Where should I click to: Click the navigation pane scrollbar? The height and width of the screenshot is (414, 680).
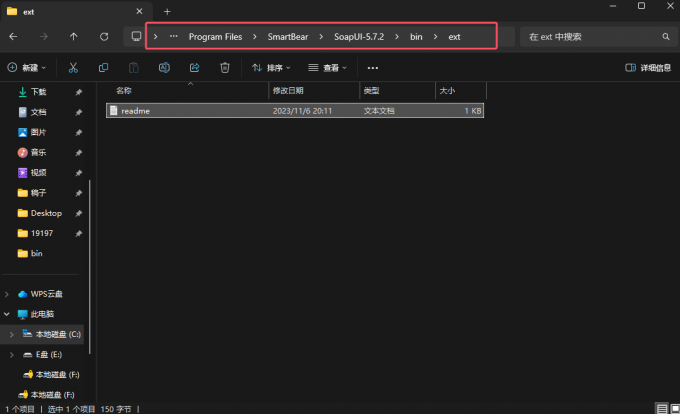pyautogui.click(x=90, y=267)
